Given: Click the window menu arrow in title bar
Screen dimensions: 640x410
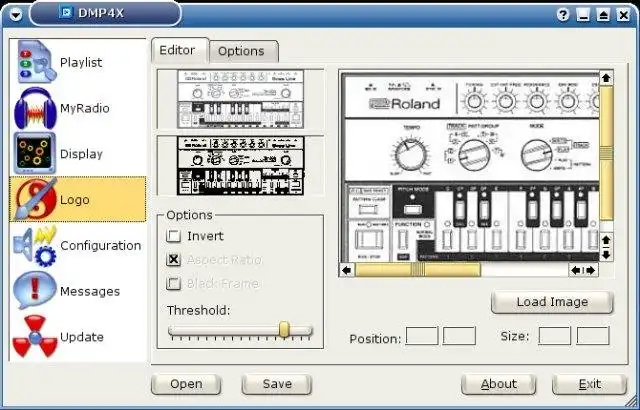Looking at the screenshot, I should click(16, 15).
